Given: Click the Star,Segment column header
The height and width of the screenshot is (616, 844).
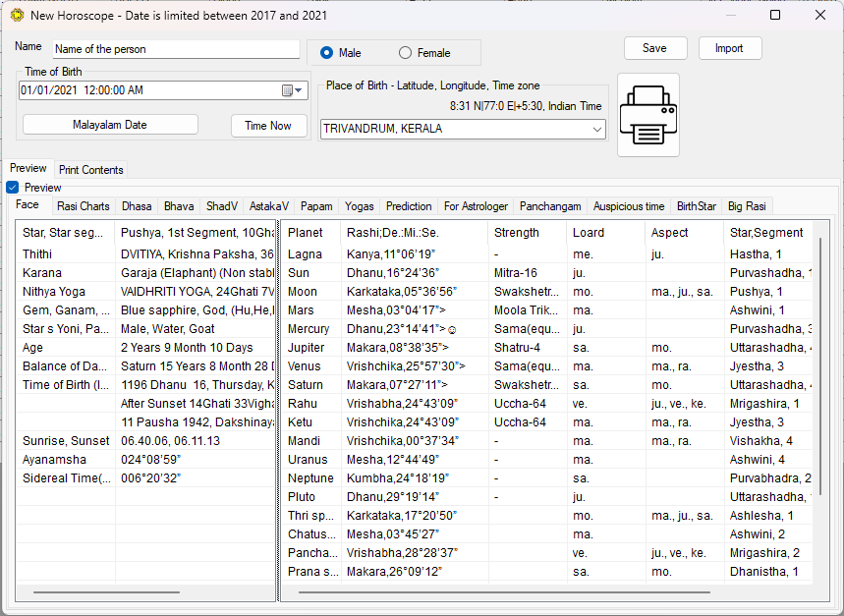Looking at the screenshot, I should (x=768, y=233).
